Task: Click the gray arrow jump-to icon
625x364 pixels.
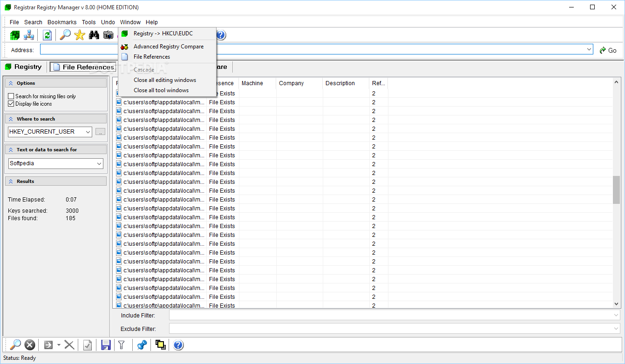Action: (x=48, y=345)
